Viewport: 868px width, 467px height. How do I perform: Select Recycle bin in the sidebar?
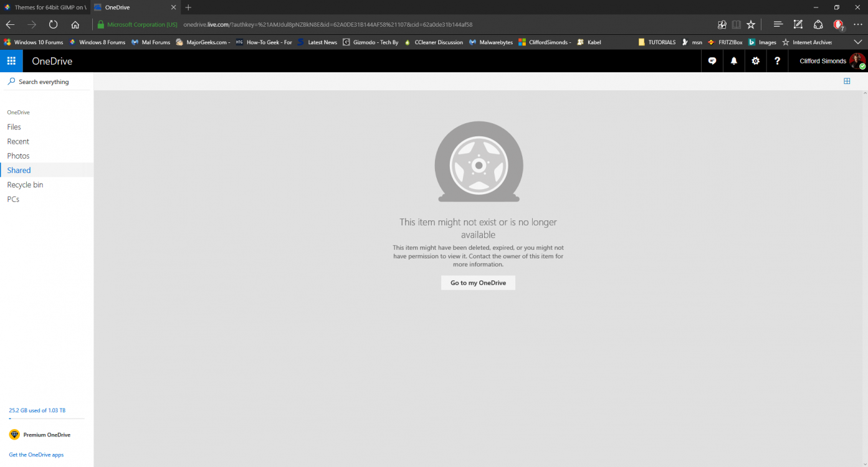point(25,185)
